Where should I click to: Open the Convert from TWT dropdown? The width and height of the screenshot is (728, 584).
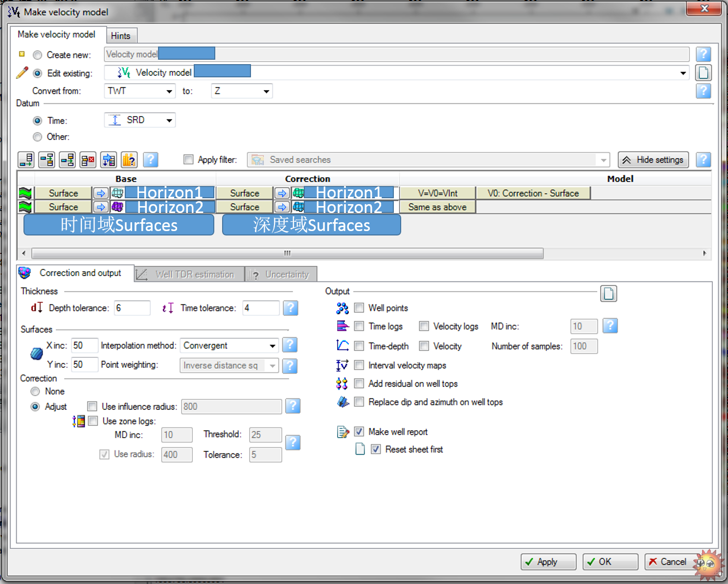tap(169, 91)
